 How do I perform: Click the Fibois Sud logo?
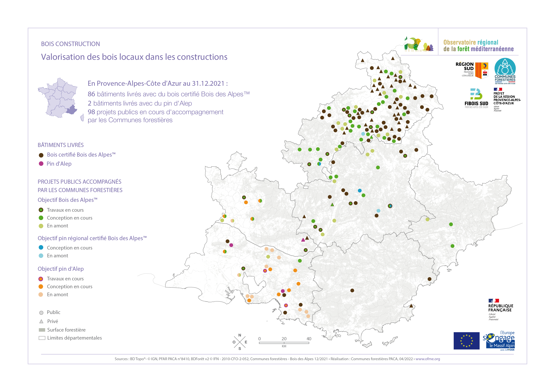click(476, 98)
